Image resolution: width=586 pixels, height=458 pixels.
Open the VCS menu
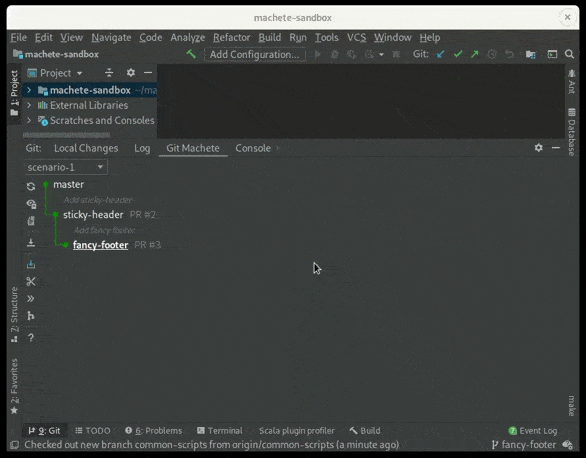click(356, 38)
